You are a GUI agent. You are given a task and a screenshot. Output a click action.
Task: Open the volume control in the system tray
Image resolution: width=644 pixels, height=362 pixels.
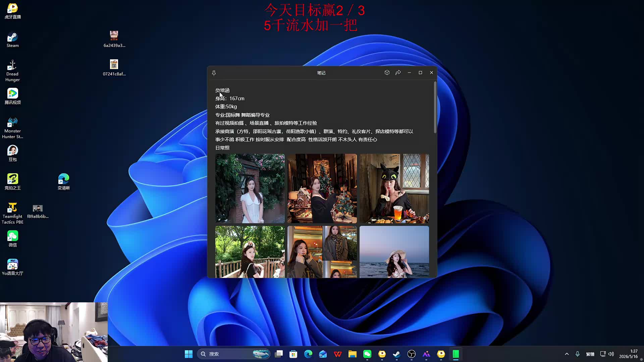[x=611, y=354]
